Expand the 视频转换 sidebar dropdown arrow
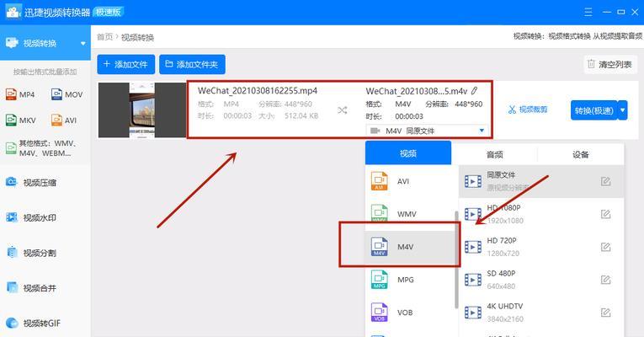The image size is (644, 337). [83, 43]
